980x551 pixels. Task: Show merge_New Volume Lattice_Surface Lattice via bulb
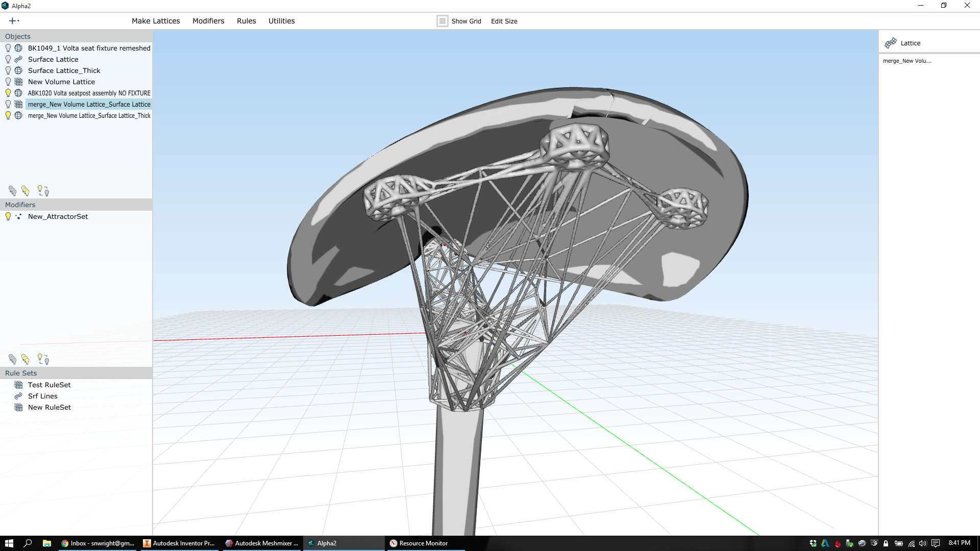click(x=8, y=104)
